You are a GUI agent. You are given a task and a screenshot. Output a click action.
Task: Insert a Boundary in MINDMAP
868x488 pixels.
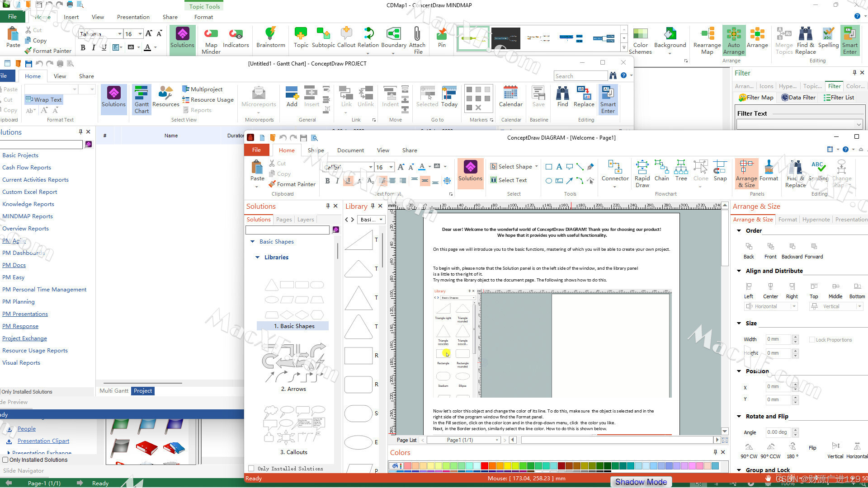(x=393, y=37)
